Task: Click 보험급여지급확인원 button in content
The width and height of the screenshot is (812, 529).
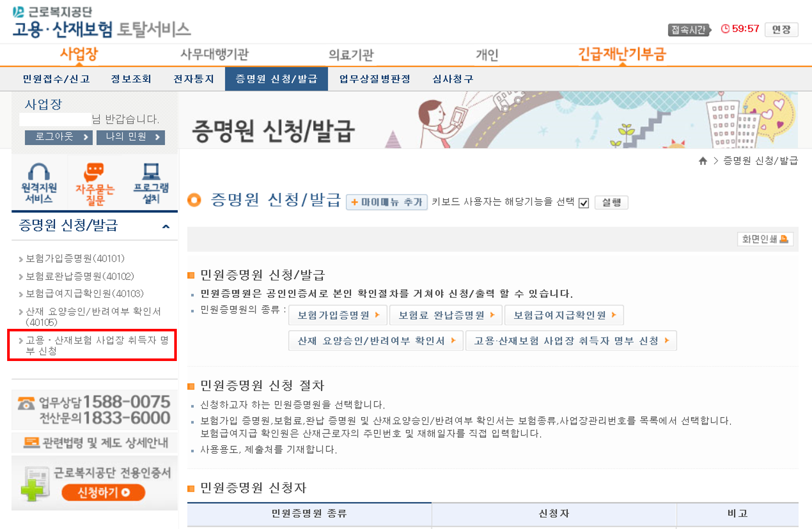Action: point(564,315)
